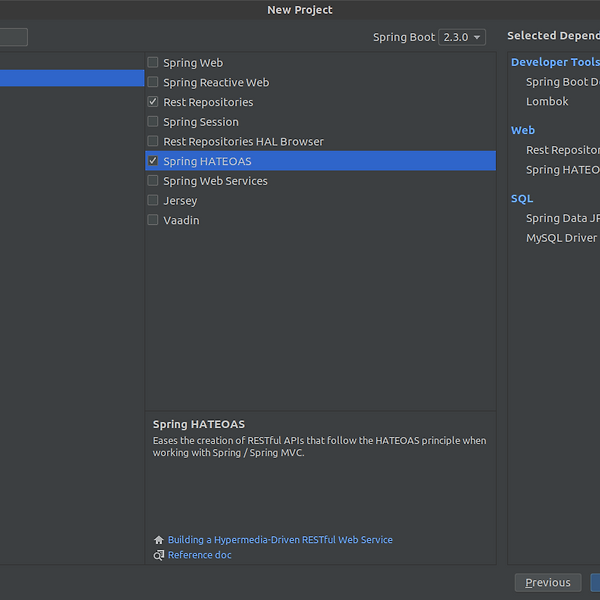Select the highlighted category in left list
600x600 pixels.
point(72,78)
